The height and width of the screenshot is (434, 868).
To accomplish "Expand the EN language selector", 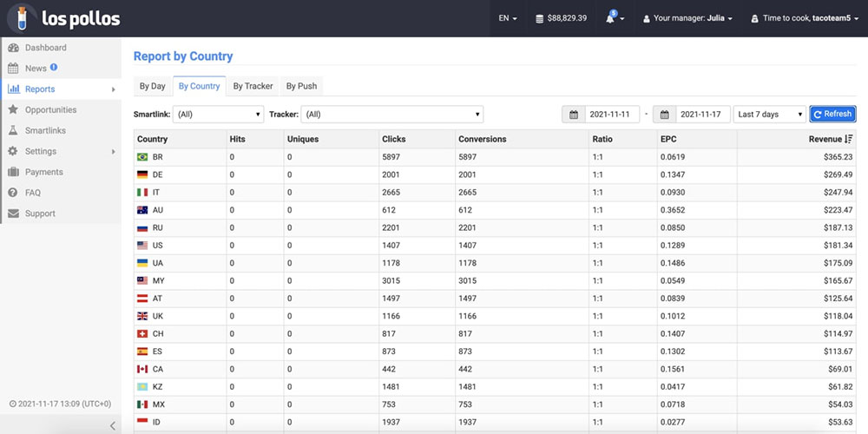I will (x=508, y=18).
